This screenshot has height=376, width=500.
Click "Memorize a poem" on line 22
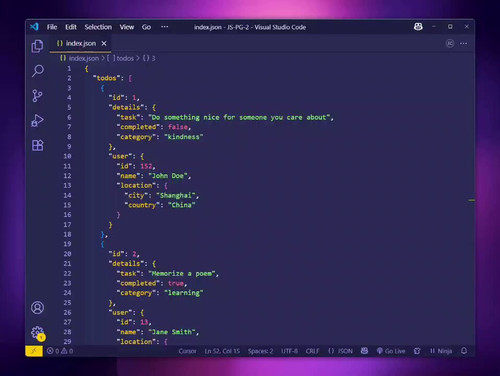[x=182, y=273]
